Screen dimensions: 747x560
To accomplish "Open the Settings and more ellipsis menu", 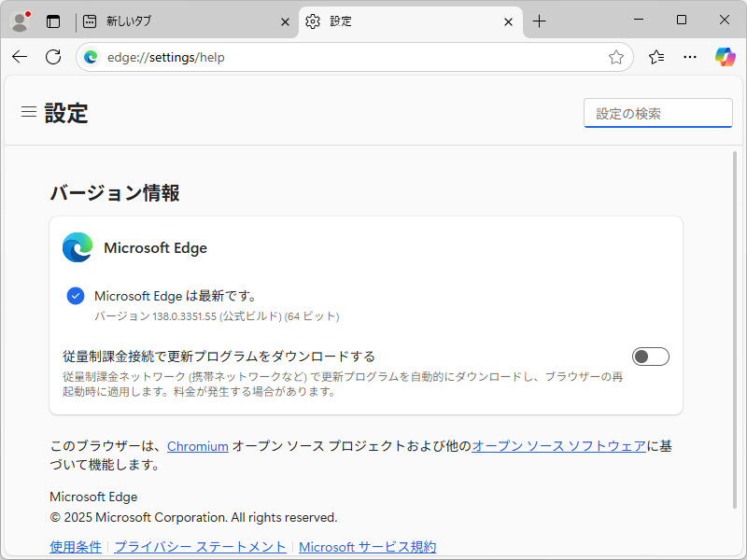I will (689, 57).
